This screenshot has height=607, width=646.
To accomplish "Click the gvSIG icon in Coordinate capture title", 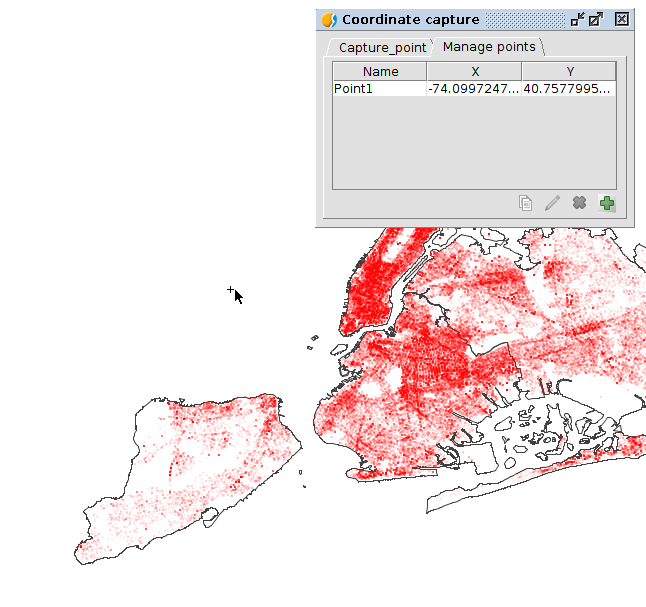I will 329,19.
